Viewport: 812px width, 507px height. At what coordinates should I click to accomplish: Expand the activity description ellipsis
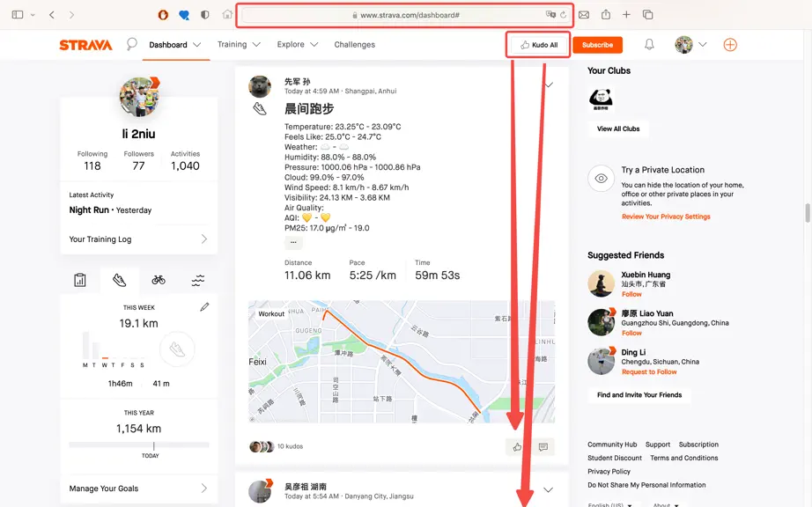click(293, 242)
